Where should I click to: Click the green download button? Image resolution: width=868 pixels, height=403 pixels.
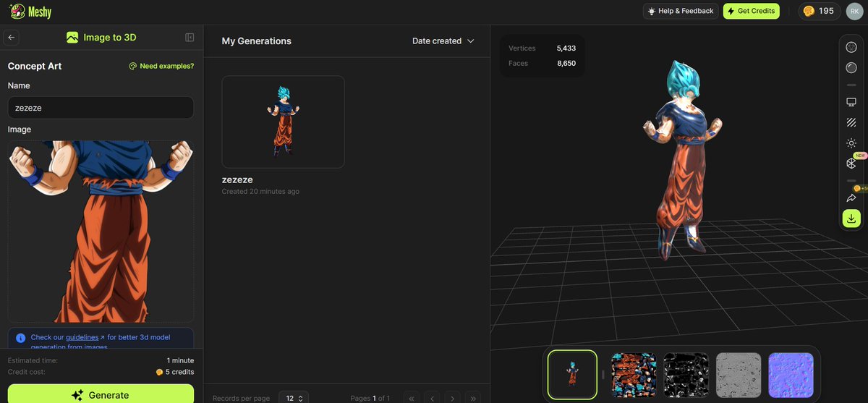pos(851,219)
